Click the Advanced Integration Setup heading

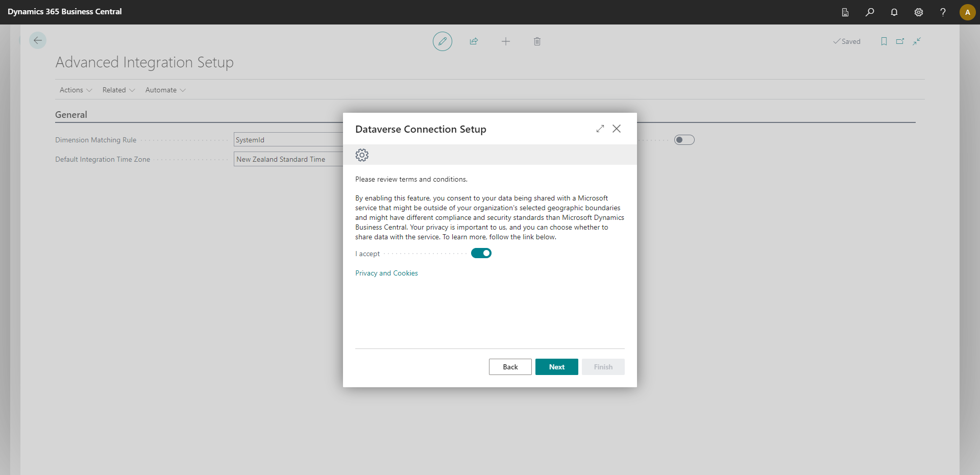pos(144,62)
